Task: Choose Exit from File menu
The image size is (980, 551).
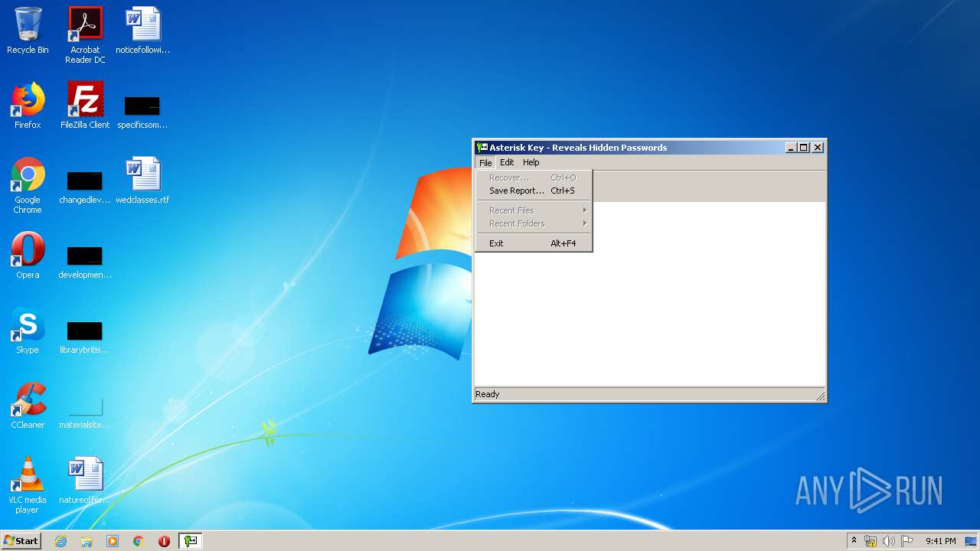Action: click(534, 243)
